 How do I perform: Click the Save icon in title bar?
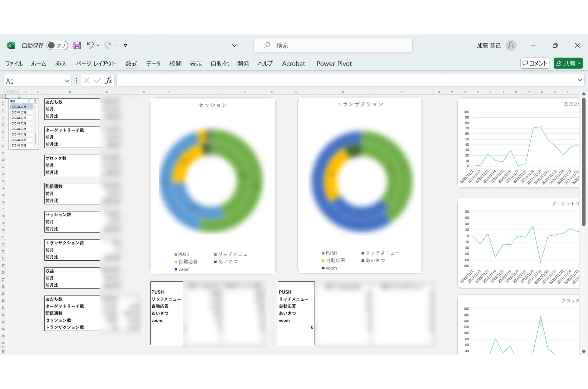[77, 45]
